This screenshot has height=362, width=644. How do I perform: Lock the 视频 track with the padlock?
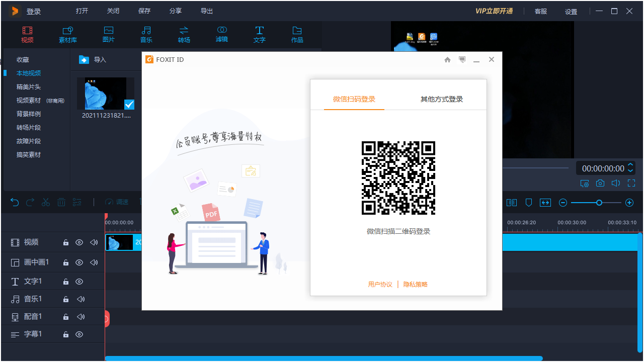tap(65, 242)
